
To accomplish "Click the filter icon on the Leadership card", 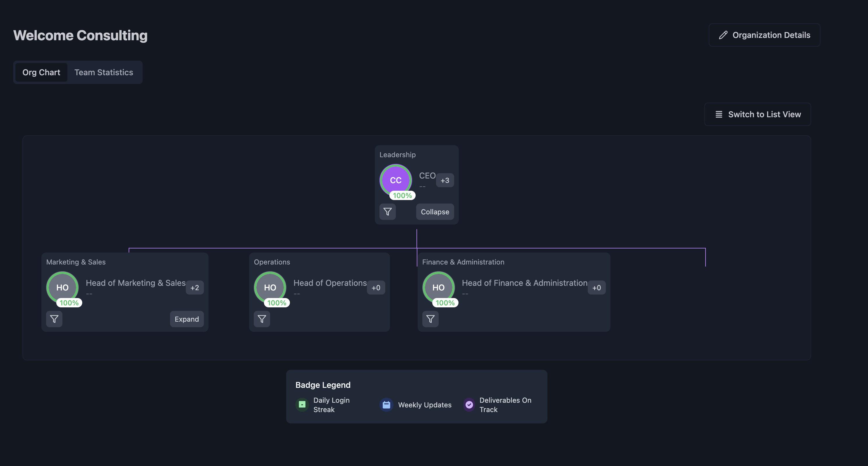I will (388, 212).
